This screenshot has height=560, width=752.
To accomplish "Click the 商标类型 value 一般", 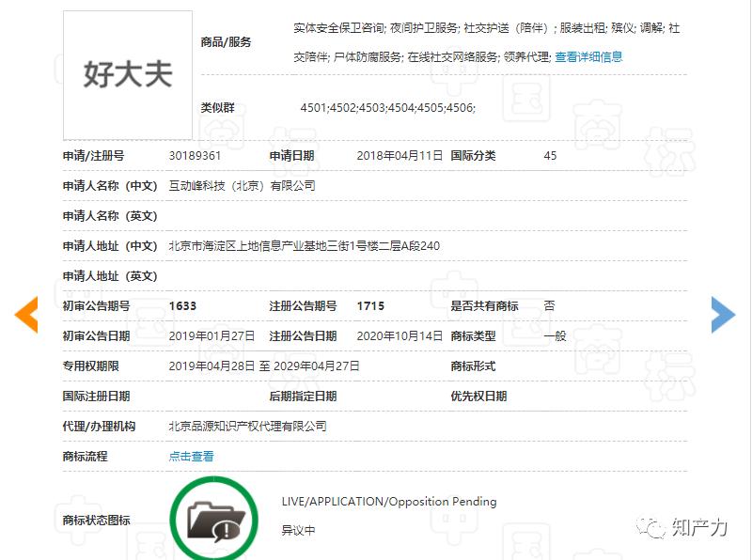I will tap(555, 336).
